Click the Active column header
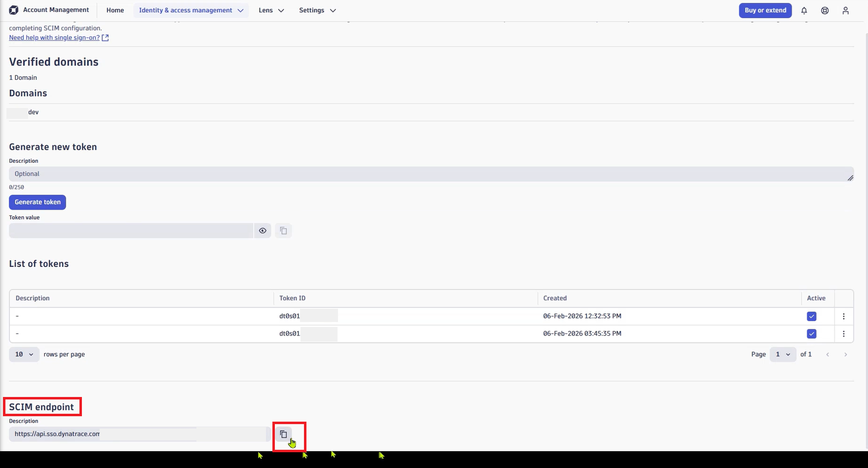The width and height of the screenshot is (868, 468). point(816,298)
